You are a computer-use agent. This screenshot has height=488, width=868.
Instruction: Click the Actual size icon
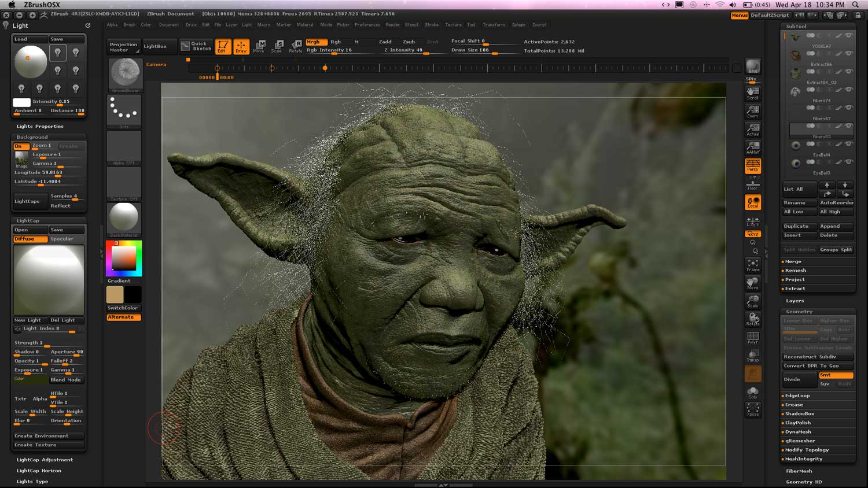tap(753, 130)
